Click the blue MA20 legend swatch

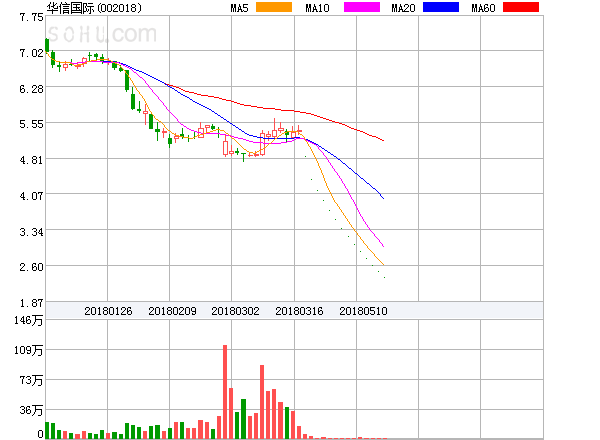pyautogui.click(x=441, y=7)
